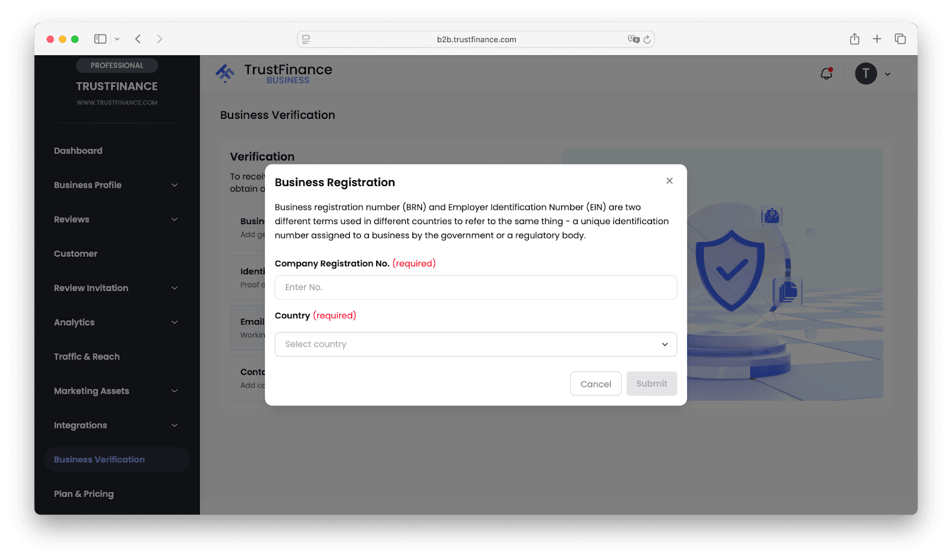Submit the business registration form
The width and height of the screenshot is (952, 560).
coord(652,384)
